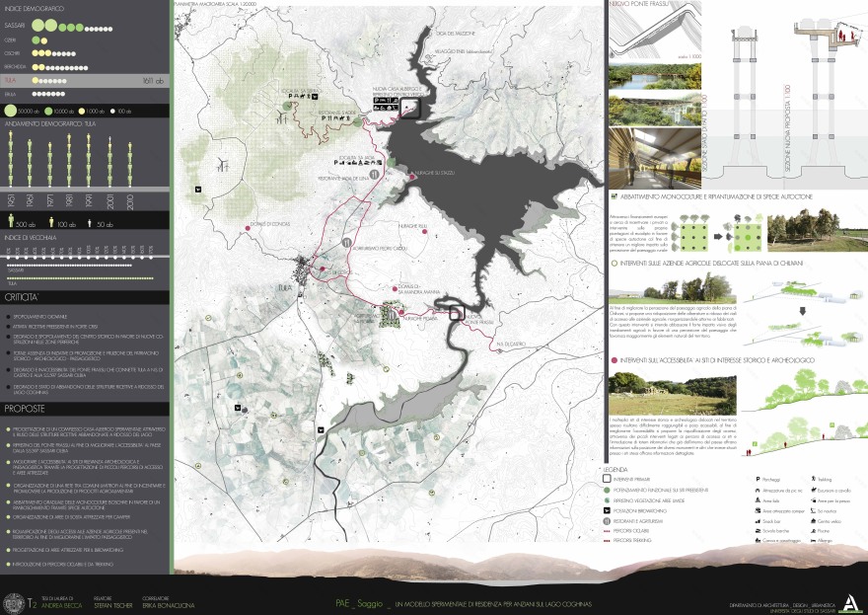Click the 50.000 ab large green circle key
The height and width of the screenshot is (615, 868).
click(x=12, y=110)
